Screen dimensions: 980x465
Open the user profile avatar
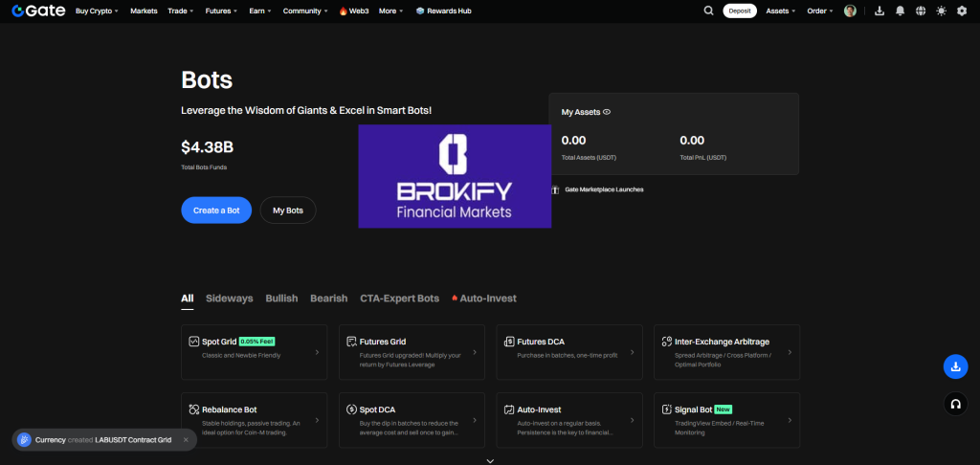click(850, 11)
